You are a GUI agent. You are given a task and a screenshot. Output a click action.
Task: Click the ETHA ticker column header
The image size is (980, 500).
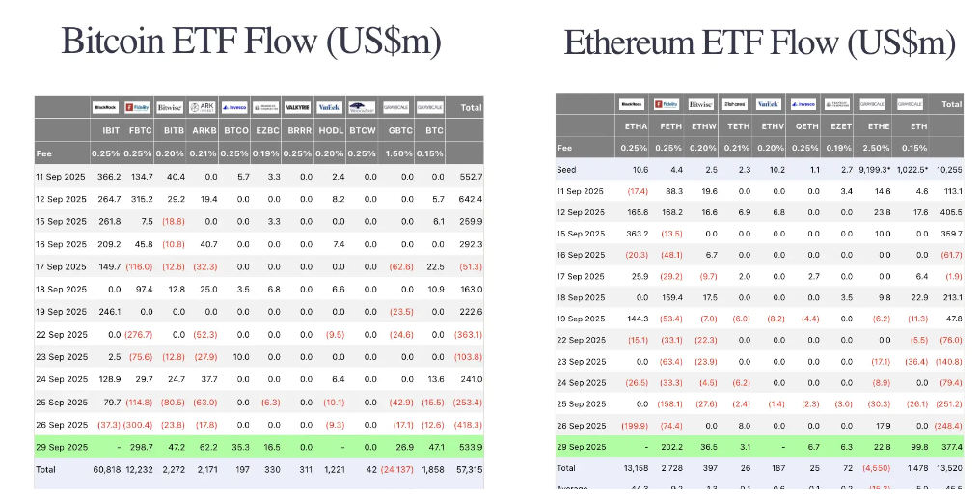pyautogui.click(x=637, y=125)
